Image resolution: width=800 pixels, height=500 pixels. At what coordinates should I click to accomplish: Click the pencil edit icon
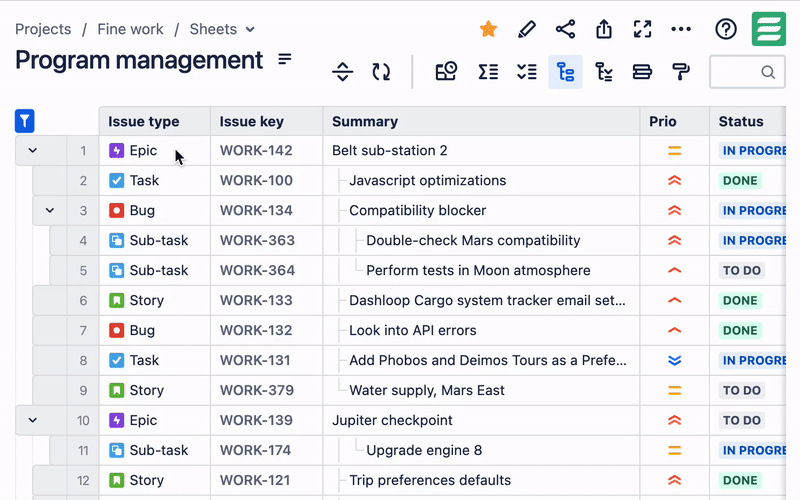[527, 29]
